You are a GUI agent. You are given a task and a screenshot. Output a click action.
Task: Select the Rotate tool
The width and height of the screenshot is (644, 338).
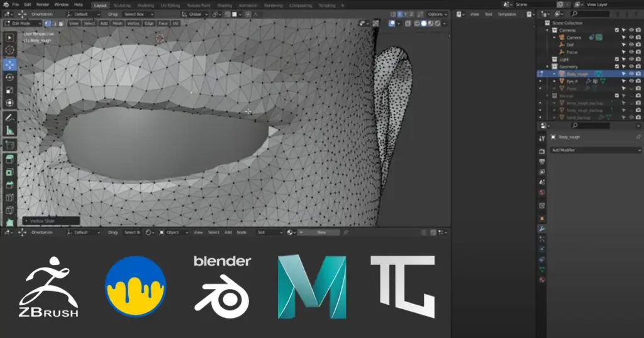[x=10, y=77]
